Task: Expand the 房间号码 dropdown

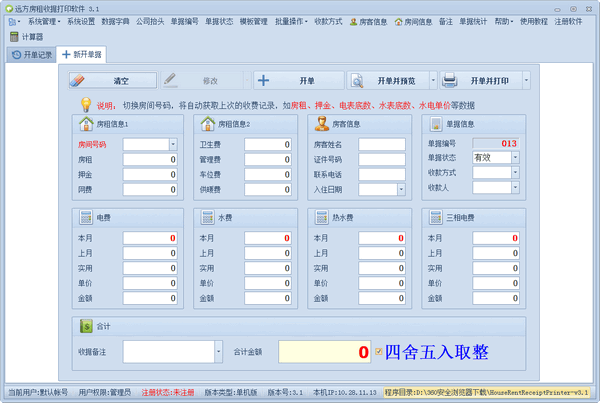Action: tap(172, 145)
